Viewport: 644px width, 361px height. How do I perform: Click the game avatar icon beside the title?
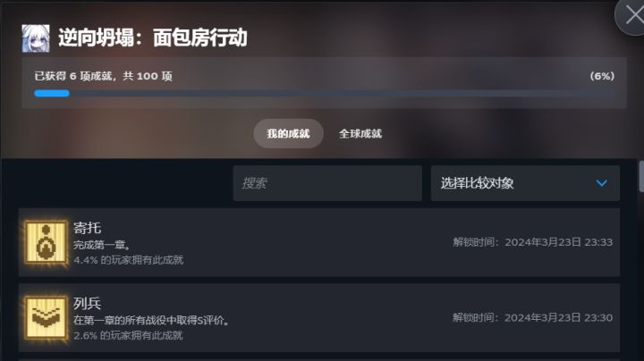pos(36,38)
